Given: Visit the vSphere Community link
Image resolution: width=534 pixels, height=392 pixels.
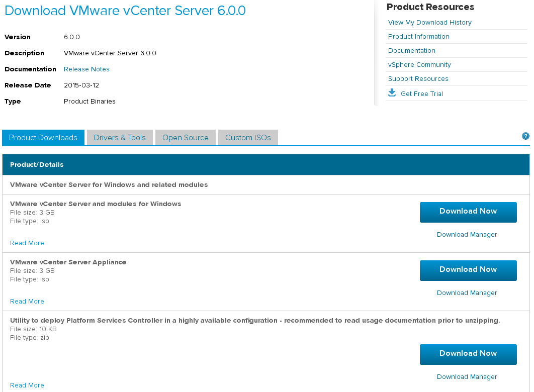Looking at the screenshot, I should (419, 65).
